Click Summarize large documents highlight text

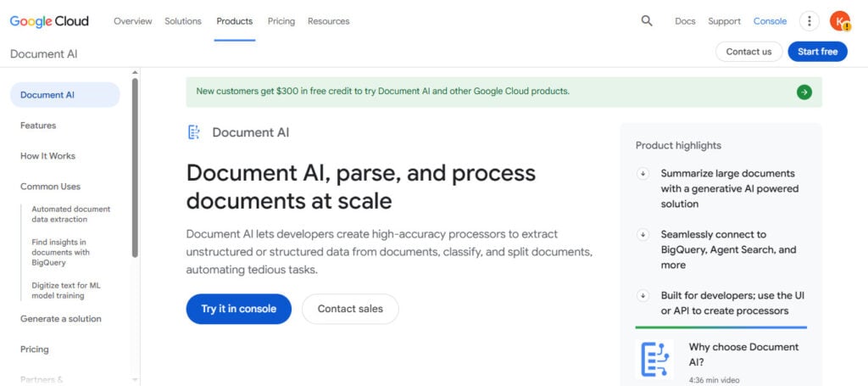(730, 189)
